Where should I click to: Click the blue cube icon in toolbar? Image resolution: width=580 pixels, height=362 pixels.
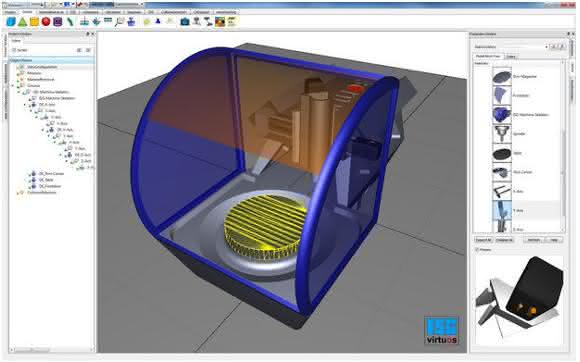tap(11, 22)
